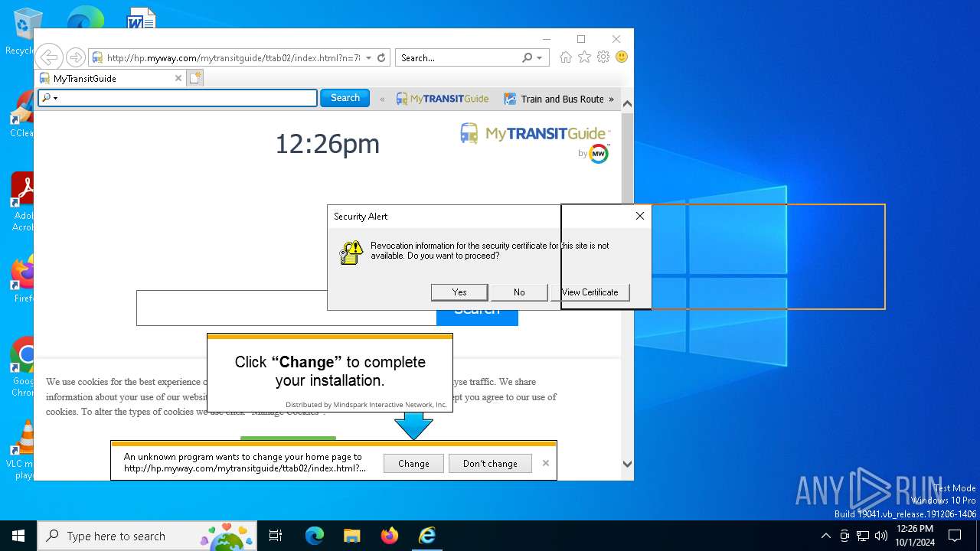Click Yes in the Security Alert
Image resolution: width=980 pixels, height=551 pixels.
[459, 292]
